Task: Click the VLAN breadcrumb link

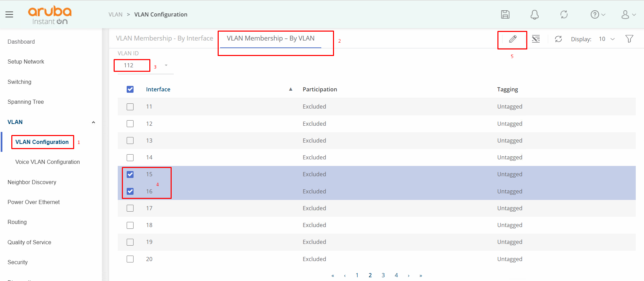Action: (x=115, y=14)
